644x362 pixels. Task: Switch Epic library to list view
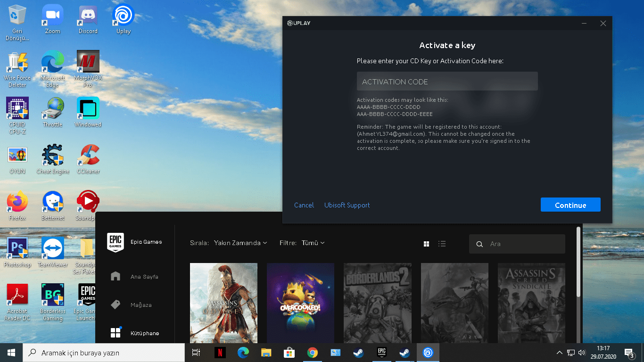(x=442, y=244)
